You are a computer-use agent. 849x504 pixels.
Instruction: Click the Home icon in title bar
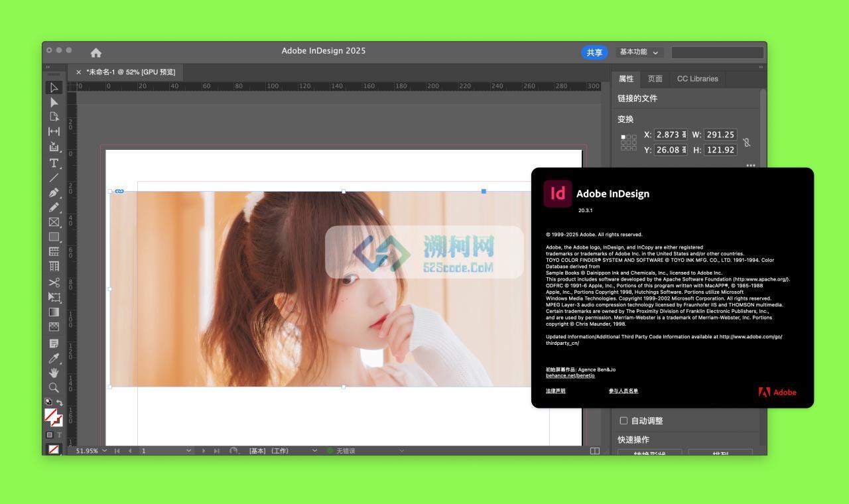point(96,52)
